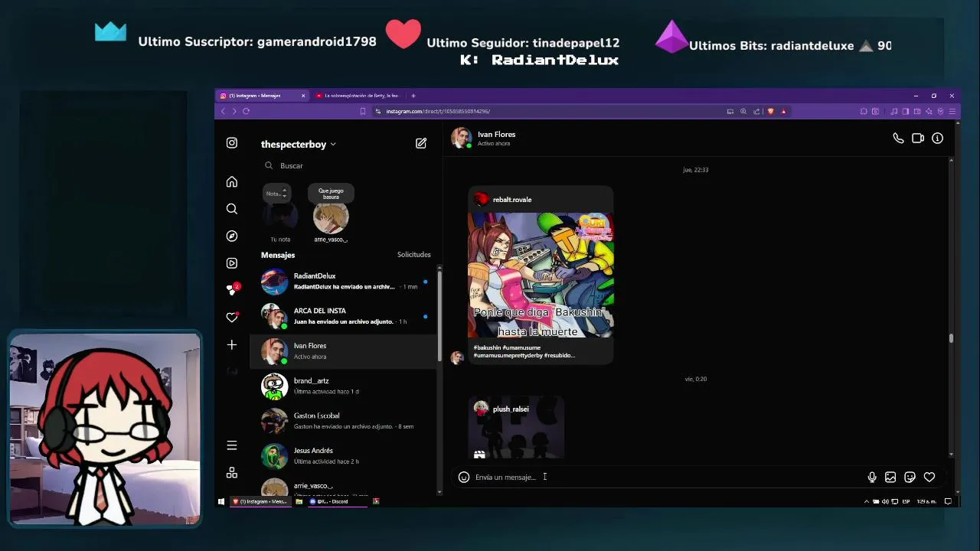
Task: Select the Ivan Flores conversation
Action: coord(345,351)
